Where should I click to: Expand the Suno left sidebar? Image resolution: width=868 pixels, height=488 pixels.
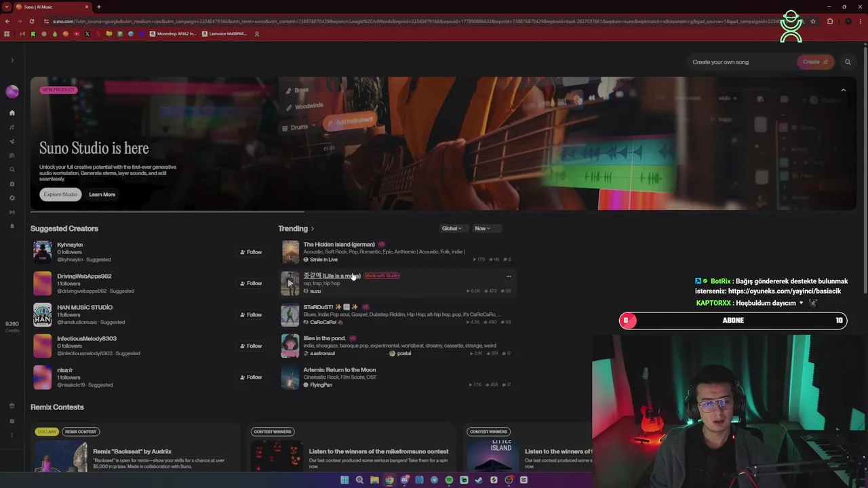click(12, 60)
